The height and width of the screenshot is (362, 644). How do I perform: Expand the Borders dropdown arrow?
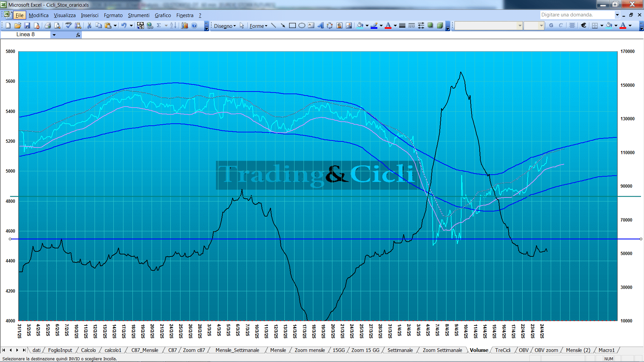[x=602, y=25]
